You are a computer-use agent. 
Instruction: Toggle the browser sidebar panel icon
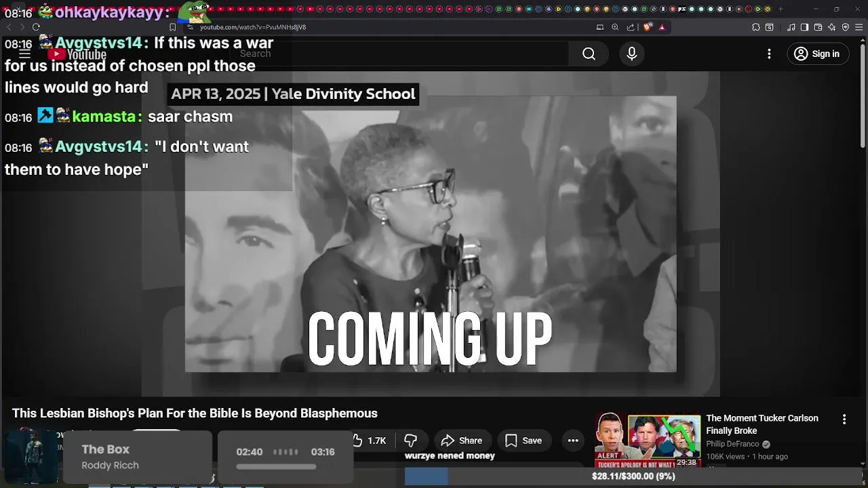(x=804, y=27)
